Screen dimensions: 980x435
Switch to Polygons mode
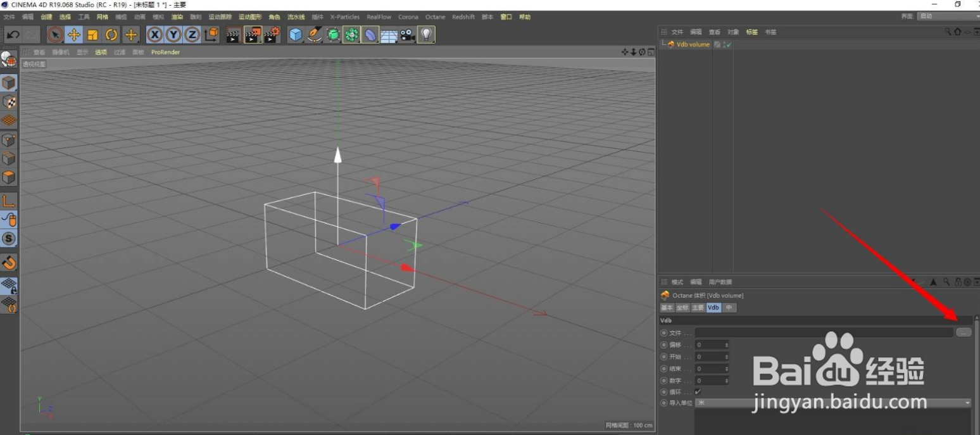(x=9, y=177)
